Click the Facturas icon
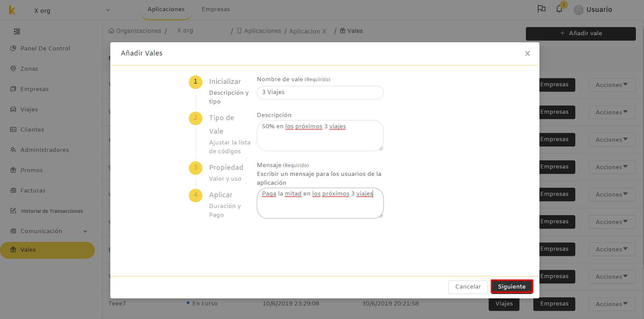Image resolution: width=644 pixels, height=319 pixels. point(13,190)
